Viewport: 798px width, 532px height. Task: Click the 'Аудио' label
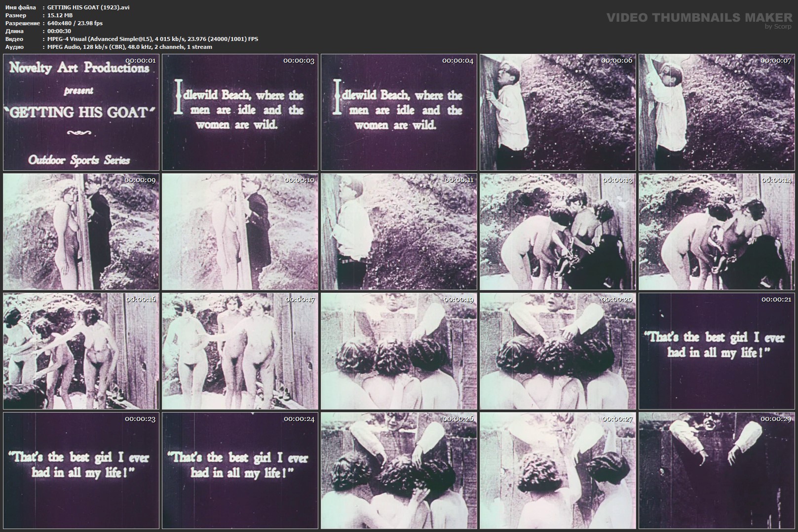pyautogui.click(x=14, y=47)
